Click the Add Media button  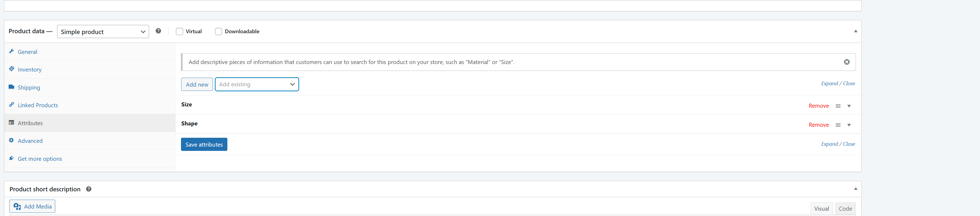(x=32, y=206)
